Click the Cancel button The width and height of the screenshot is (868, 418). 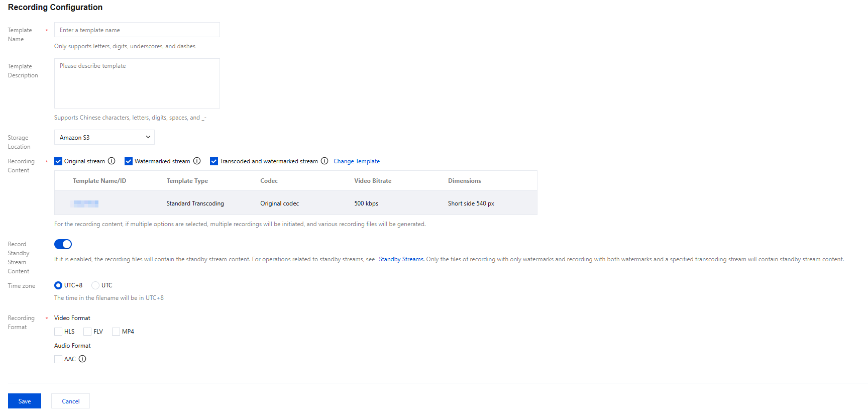coord(70,401)
